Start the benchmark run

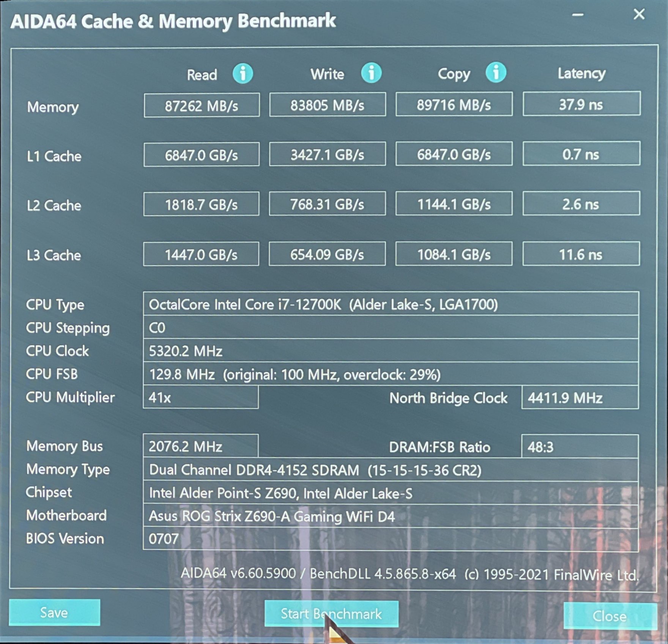[x=331, y=614]
